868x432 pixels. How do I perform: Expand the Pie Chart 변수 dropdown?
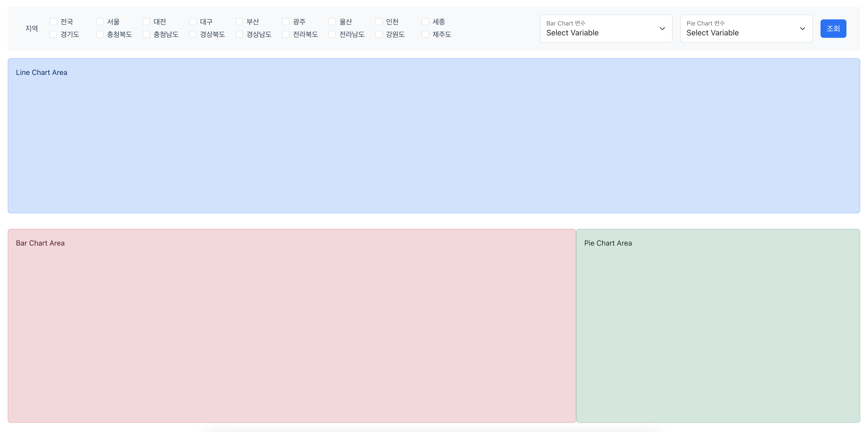(x=746, y=29)
